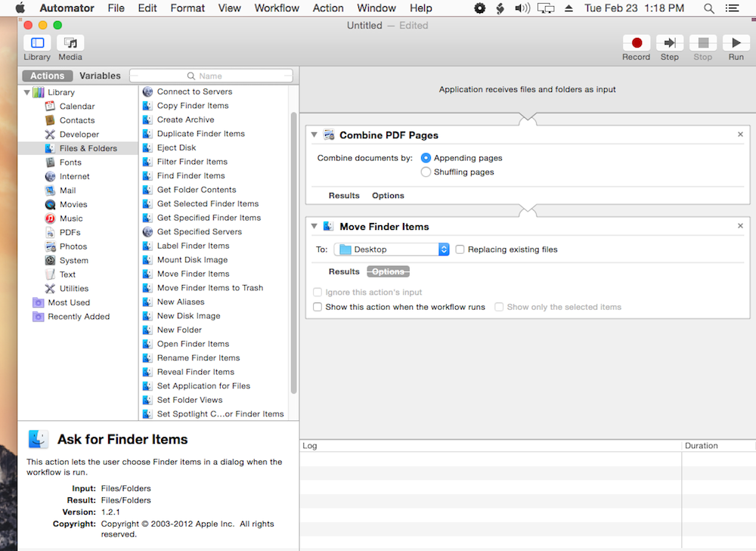This screenshot has width=756, height=551.
Task: Open the Workflow menu
Action: (x=277, y=8)
